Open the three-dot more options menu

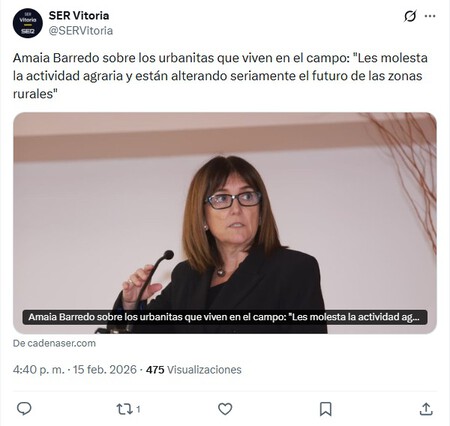[x=430, y=16]
